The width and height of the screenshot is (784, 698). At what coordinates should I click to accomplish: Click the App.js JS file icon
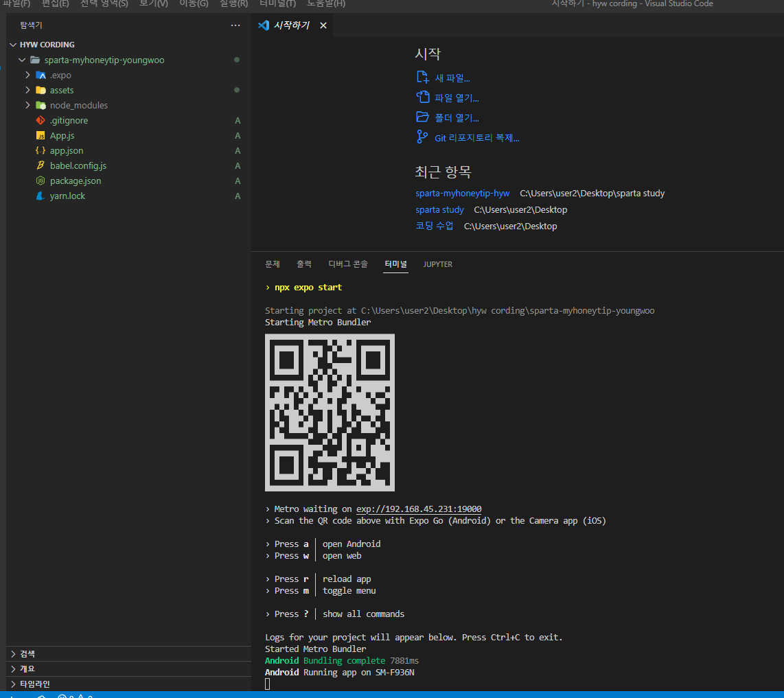pos(41,135)
